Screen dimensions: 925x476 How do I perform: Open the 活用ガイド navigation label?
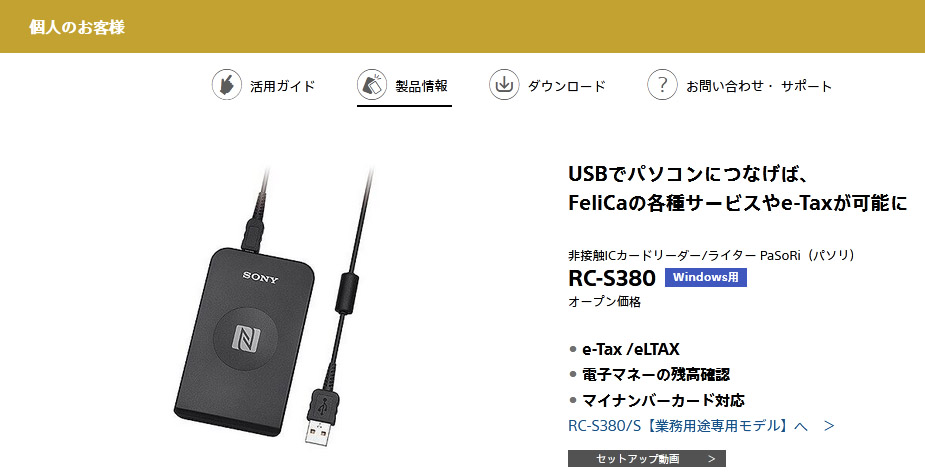click(x=283, y=86)
